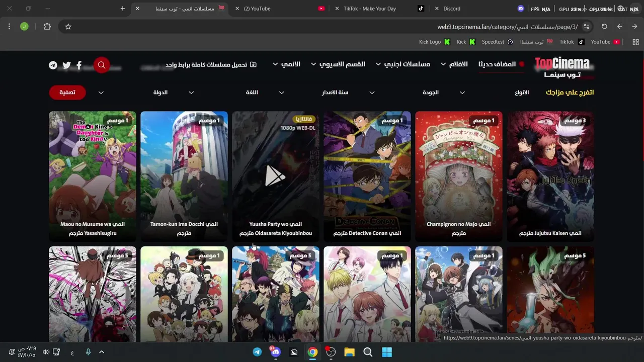Open the bookmarks apps grid icon

pyautogui.click(x=635, y=42)
